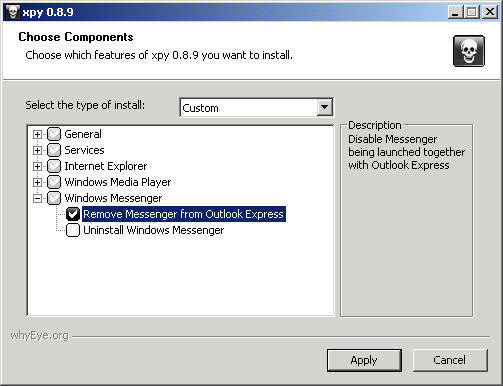The width and height of the screenshot is (503, 386).
Task: Uncheck Remove Messenger from Outlook Express
Action: (x=73, y=214)
